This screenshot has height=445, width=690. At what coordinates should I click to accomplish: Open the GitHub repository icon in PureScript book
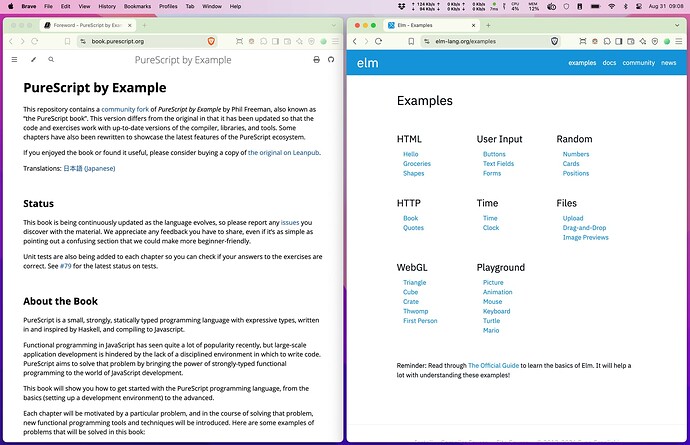click(x=331, y=59)
